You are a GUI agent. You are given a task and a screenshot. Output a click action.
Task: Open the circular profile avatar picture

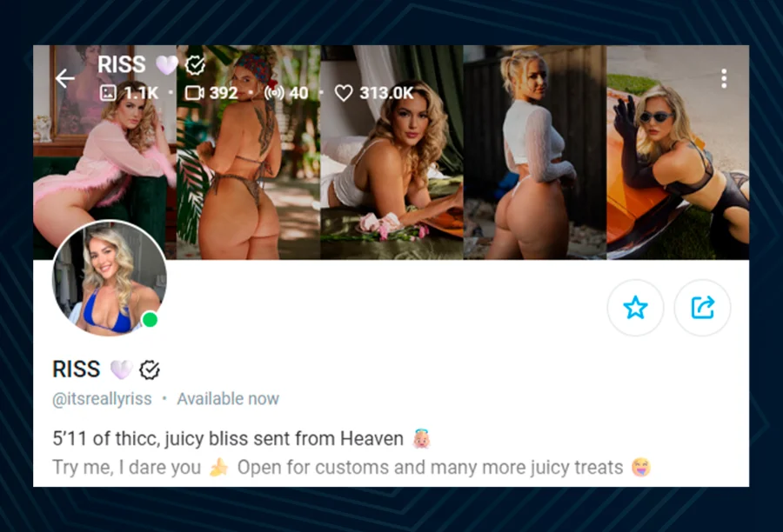click(x=110, y=278)
